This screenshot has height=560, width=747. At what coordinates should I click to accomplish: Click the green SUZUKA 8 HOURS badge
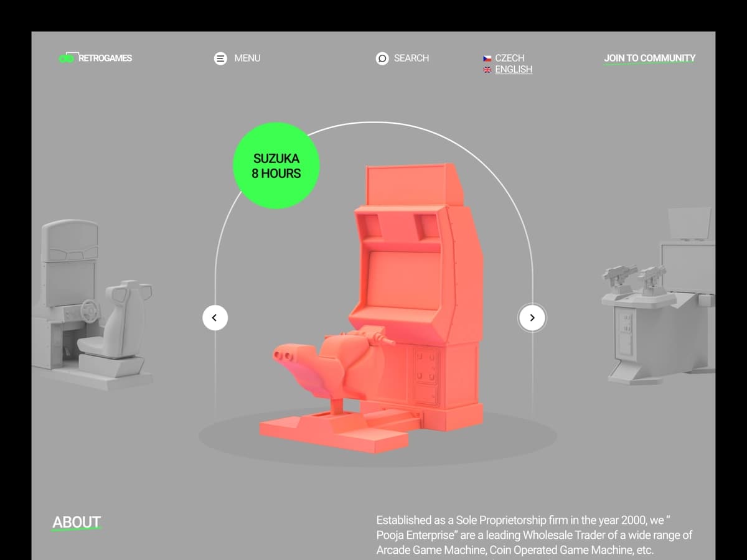276,166
